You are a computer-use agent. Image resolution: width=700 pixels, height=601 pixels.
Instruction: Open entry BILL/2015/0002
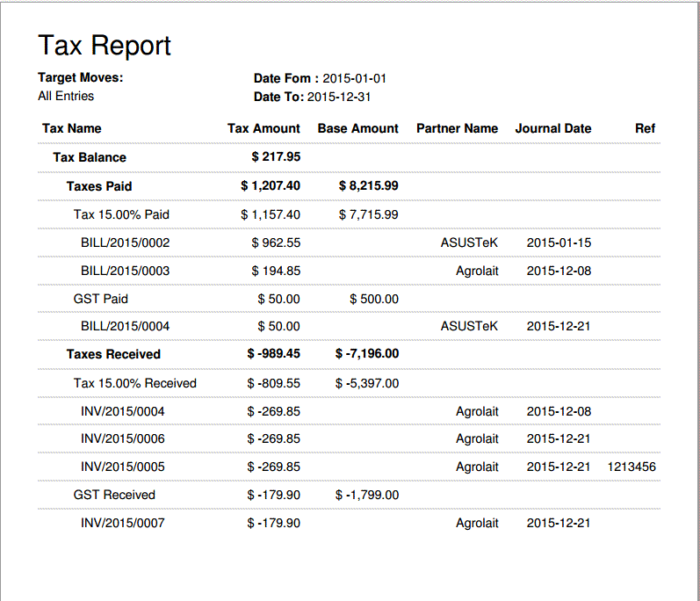pos(125,243)
